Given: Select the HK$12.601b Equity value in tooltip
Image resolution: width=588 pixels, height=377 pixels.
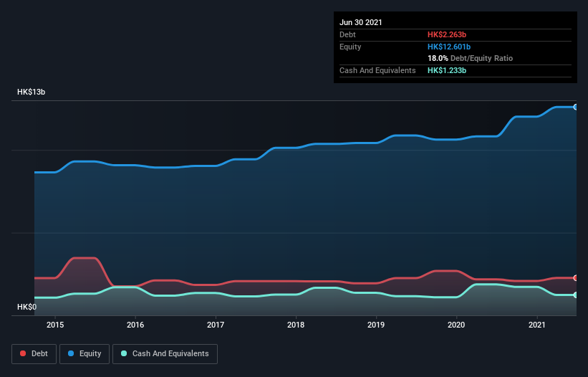Looking at the screenshot, I should point(449,47).
